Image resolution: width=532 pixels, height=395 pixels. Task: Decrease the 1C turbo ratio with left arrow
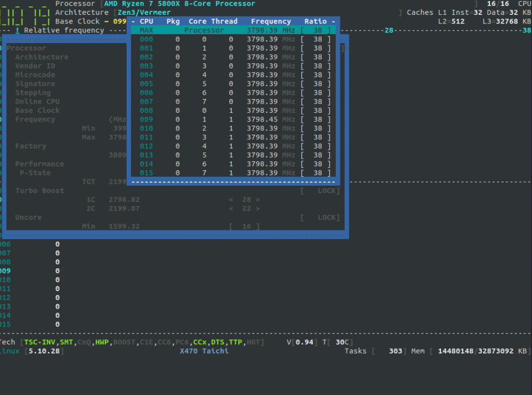[x=231, y=200]
